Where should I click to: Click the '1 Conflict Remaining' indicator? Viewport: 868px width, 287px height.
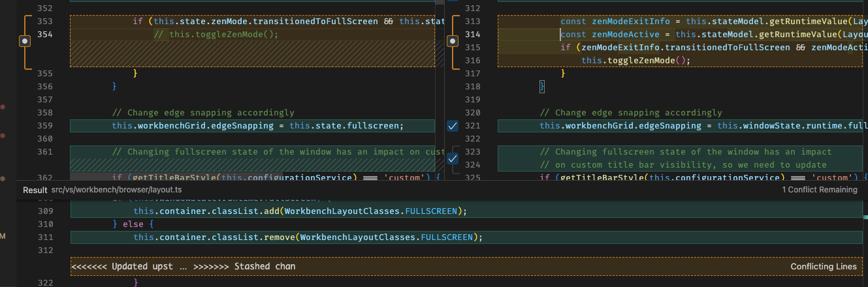tap(820, 190)
